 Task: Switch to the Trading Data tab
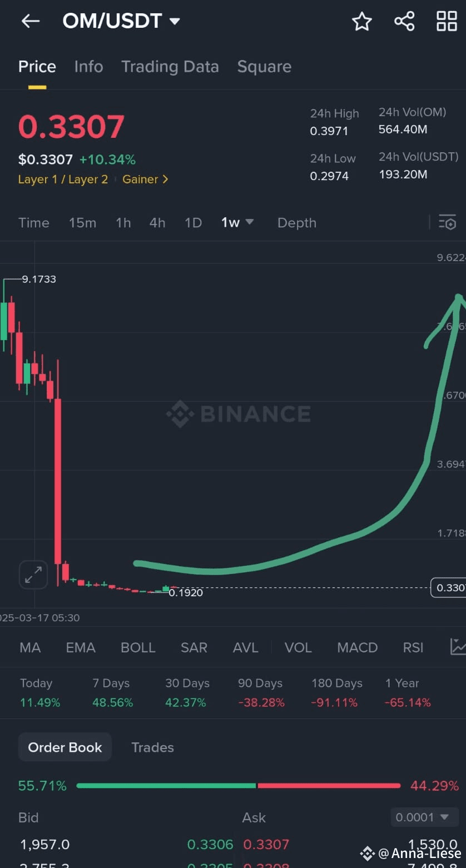(170, 67)
